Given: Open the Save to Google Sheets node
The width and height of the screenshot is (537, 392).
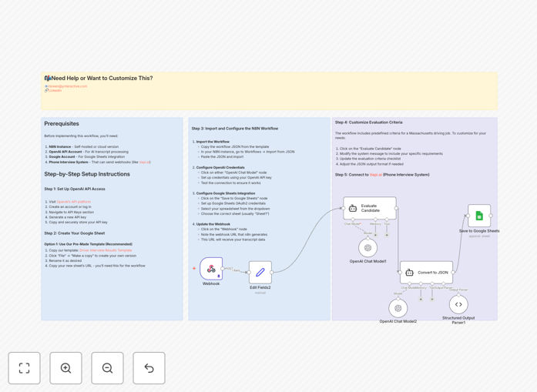Looking at the screenshot, I should pyautogui.click(x=479, y=216).
